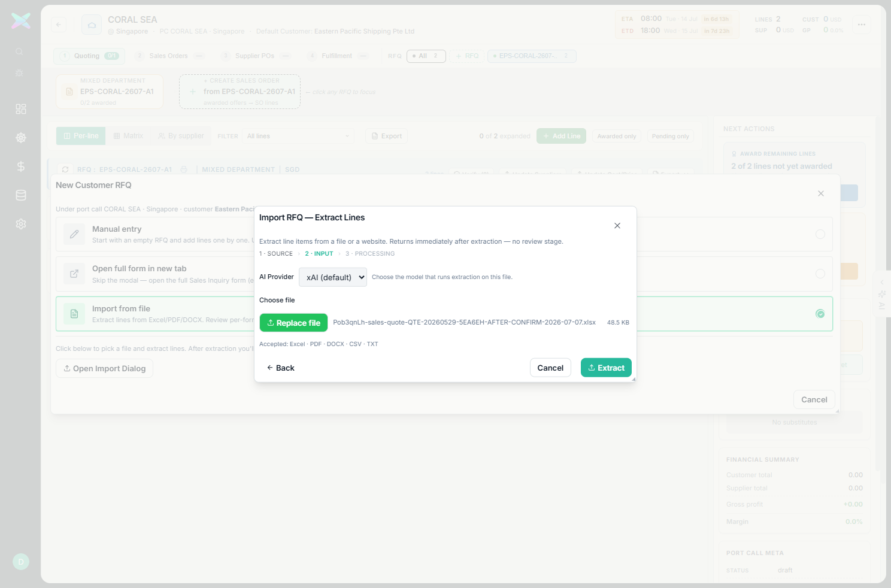Click the app logo in the sidebar
The image size is (891, 588).
pos(21,21)
